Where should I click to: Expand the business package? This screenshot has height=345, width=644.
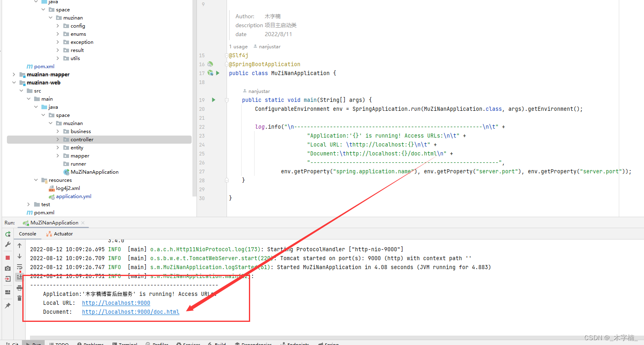tap(58, 132)
